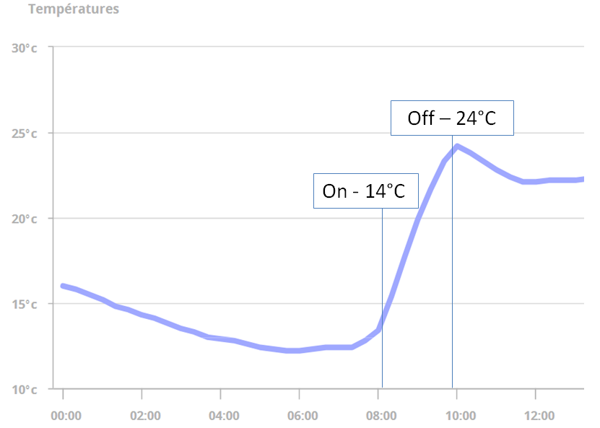Click the 15°c y-axis label
Viewport: 600px width, 428px height.
pyautogui.click(x=24, y=304)
